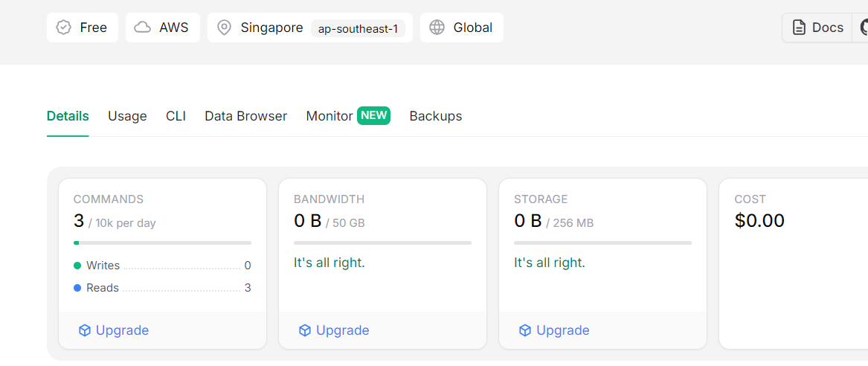Click the Commands usage progress bar

(x=162, y=243)
